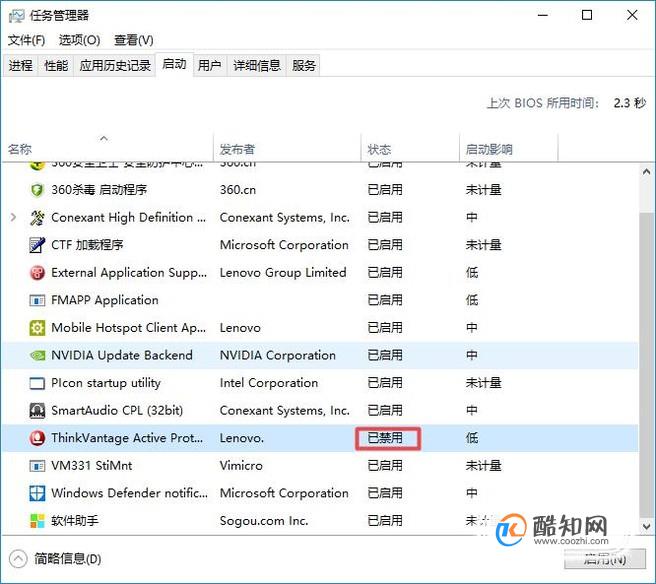Select the PIcon startup utility name
The image size is (656, 584).
(106, 383)
